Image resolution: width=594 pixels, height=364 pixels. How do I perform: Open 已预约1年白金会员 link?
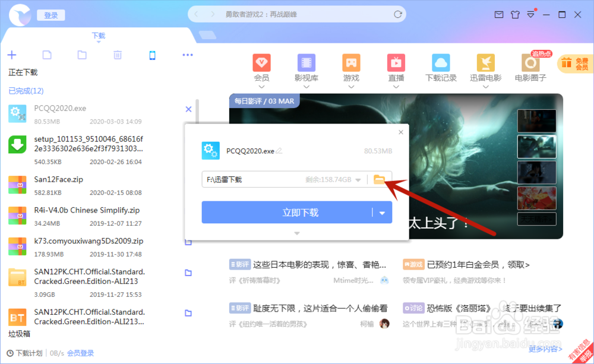click(x=478, y=265)
